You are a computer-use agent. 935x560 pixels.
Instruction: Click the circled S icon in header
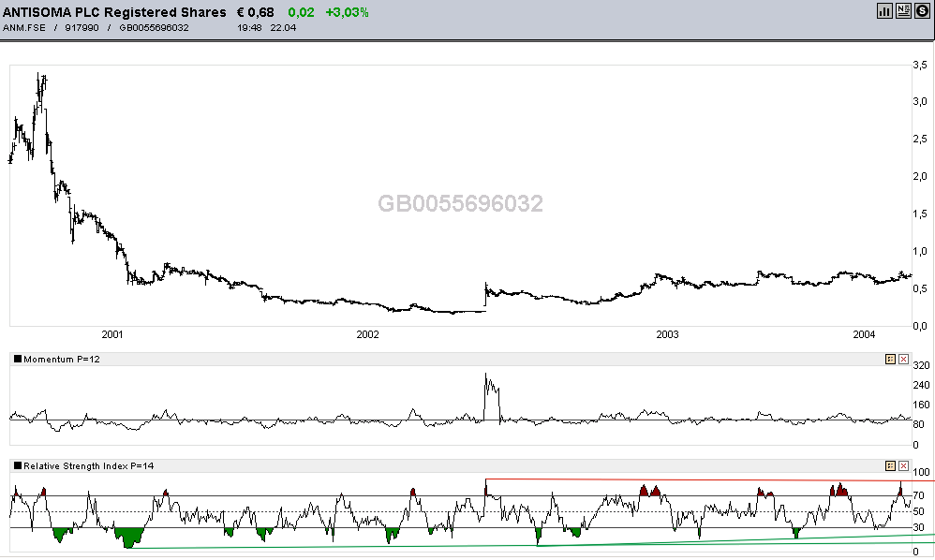[x=922, y=10]
